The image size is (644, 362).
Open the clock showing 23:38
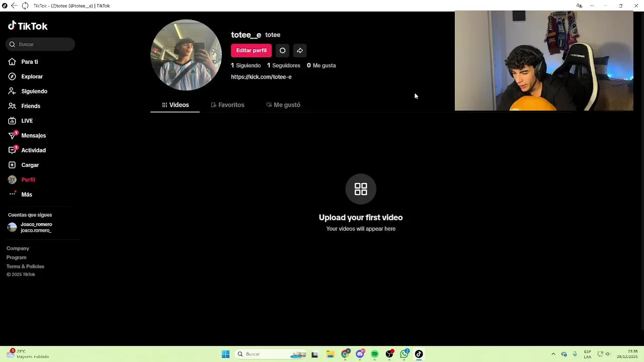coord(627,354)
